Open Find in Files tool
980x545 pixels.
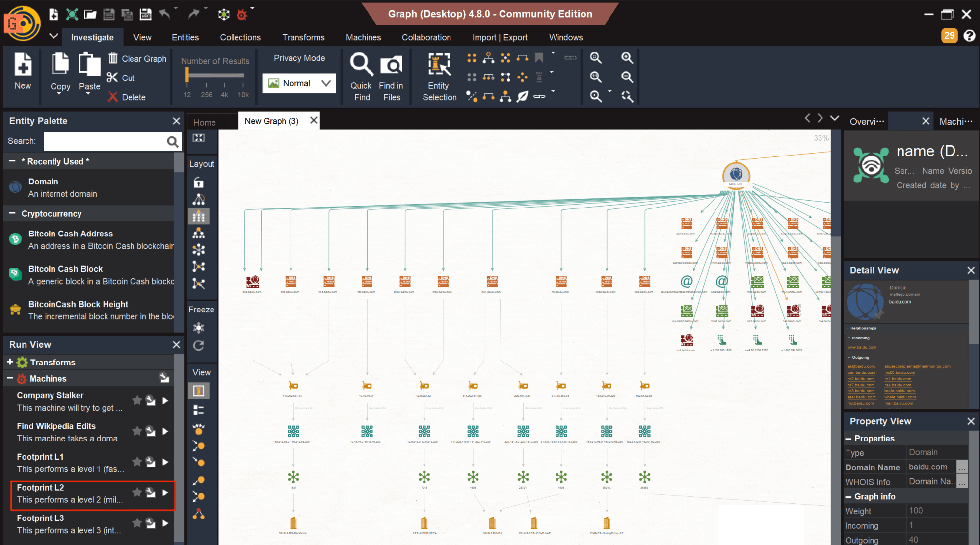click(x=391, y=65)
